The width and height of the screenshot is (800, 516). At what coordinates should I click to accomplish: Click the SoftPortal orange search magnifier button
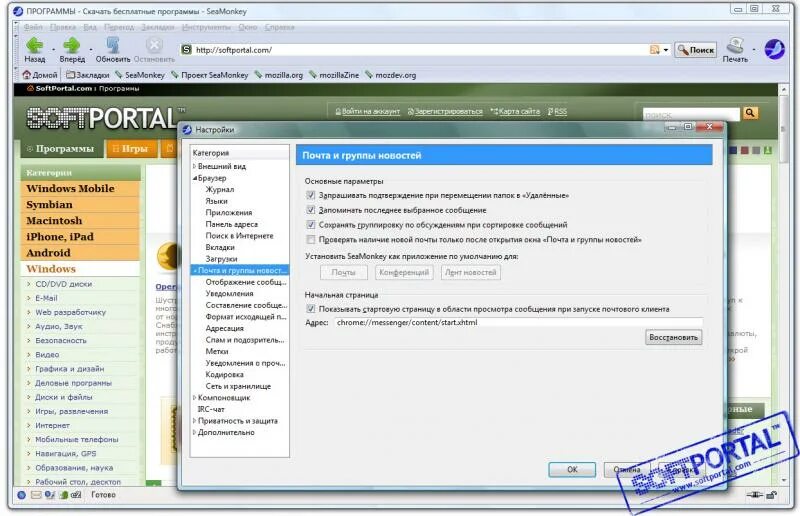(x=750, y=113)
